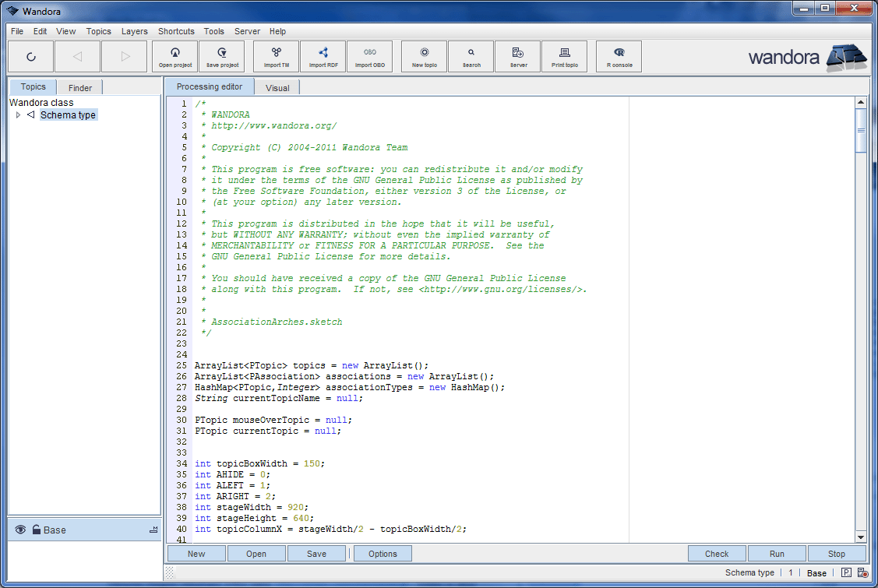Viewport: 878px width, 588px height.
Task: Open the Import OBO importer
Action: point(369,56)
